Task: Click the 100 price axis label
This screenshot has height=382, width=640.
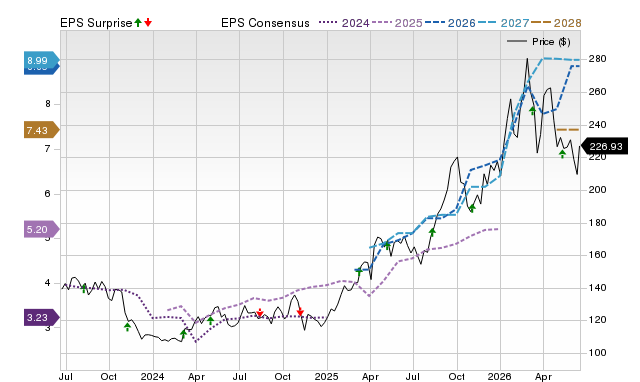Action: [597, 353]
